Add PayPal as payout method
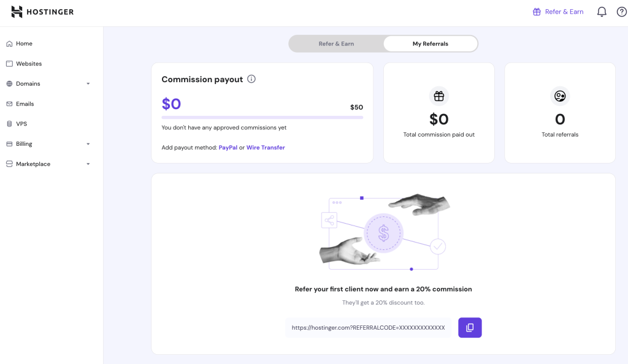This screenshot has height=364, width=628. pos(228,147)
